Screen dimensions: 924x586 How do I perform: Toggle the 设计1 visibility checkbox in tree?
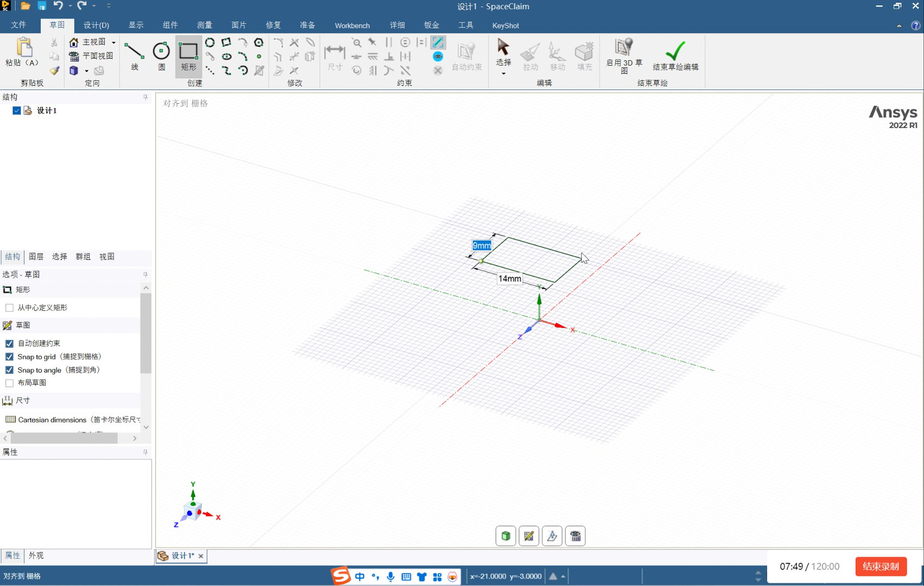pos(17,111)
